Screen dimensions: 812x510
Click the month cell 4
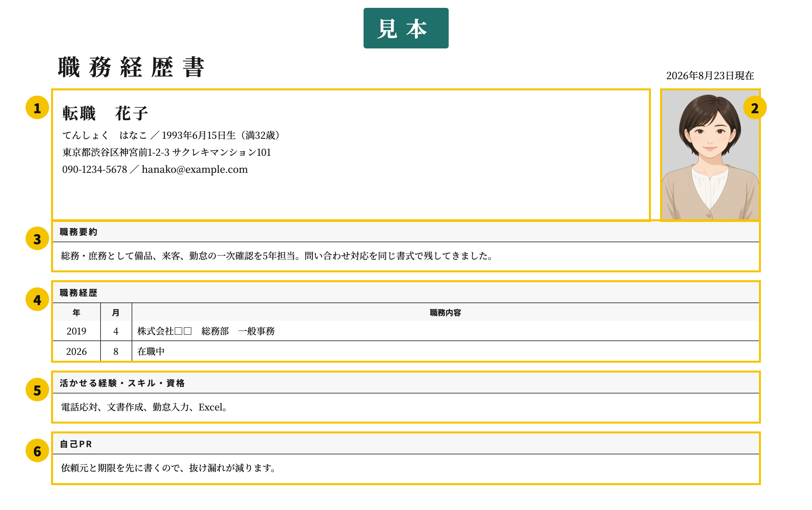[x=116, y=331]
